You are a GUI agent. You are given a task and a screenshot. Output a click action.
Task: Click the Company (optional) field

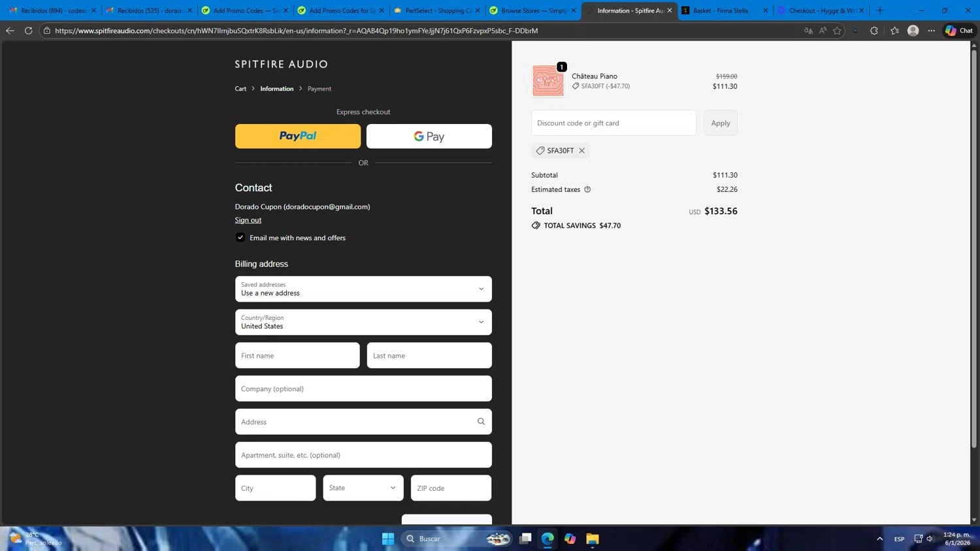pyautogui.click(x=363, y=389)
